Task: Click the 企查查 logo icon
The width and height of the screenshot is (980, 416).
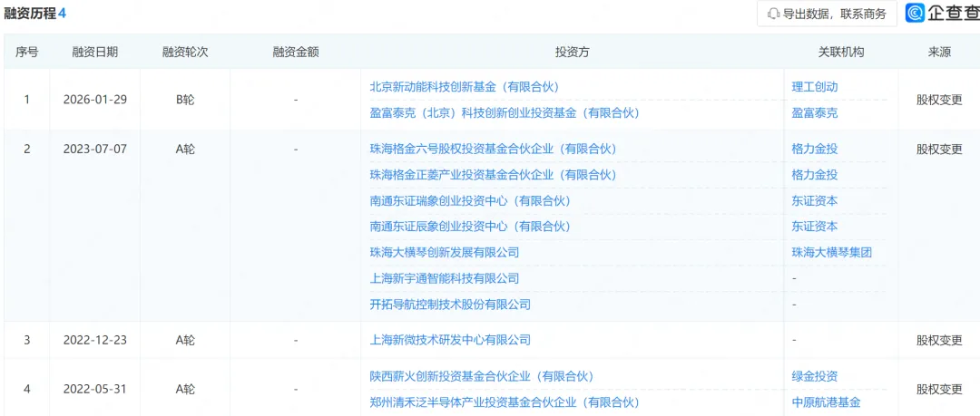Action: [x=916, y=13]
